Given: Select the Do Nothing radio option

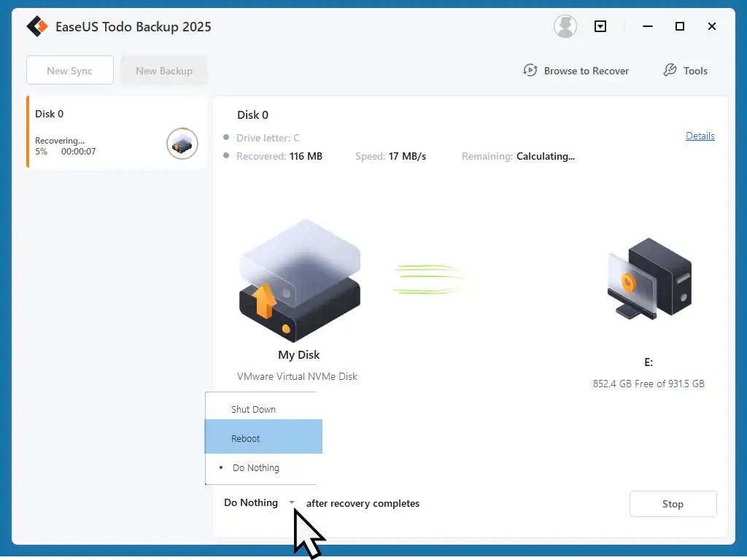Looking at the screenshot, I should pos(255,467).
